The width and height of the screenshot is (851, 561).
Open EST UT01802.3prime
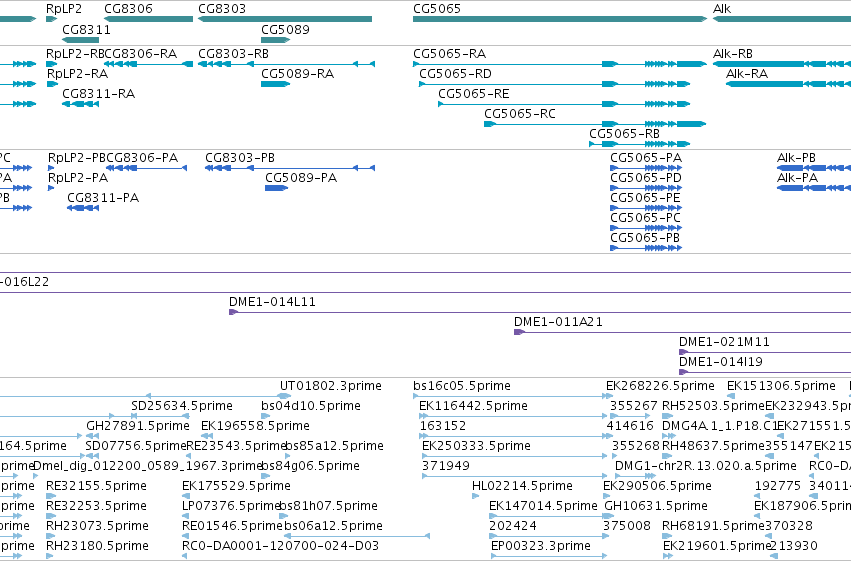click(x=331, y=386)
